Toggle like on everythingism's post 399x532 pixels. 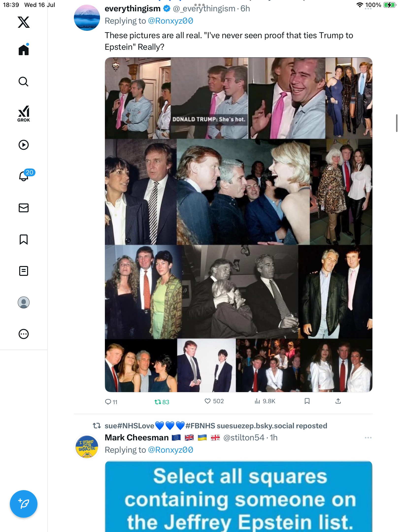pyautogui.click(x=214, y=401)
